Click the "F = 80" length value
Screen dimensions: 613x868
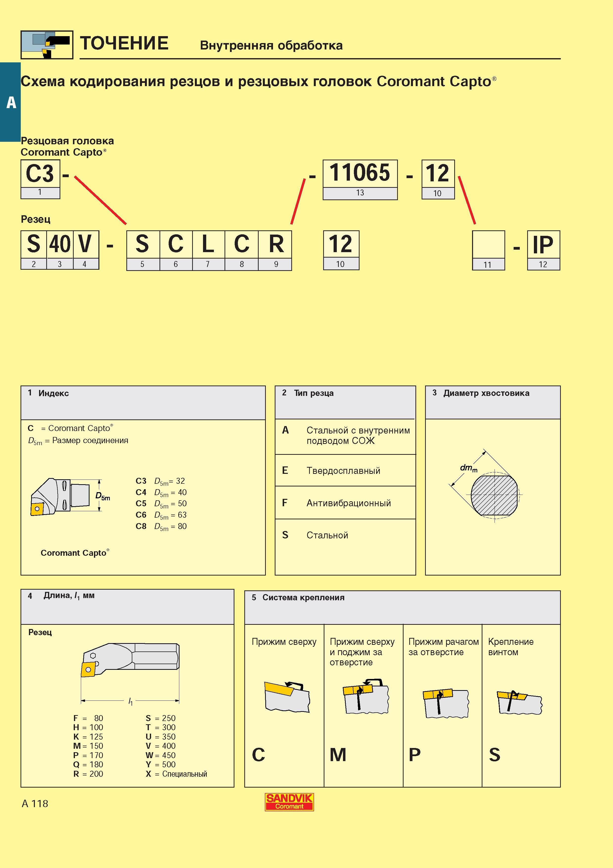(88, 718)
